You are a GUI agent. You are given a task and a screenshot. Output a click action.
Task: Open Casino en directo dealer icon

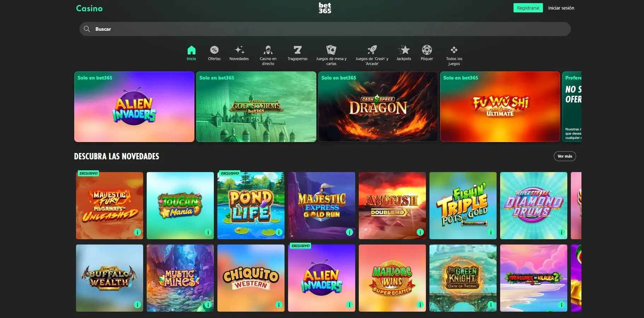(x=268, y=49)
